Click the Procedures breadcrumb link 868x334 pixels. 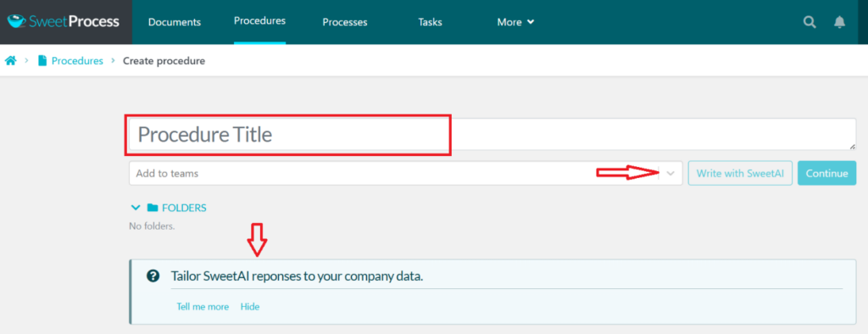coord(77,61)
